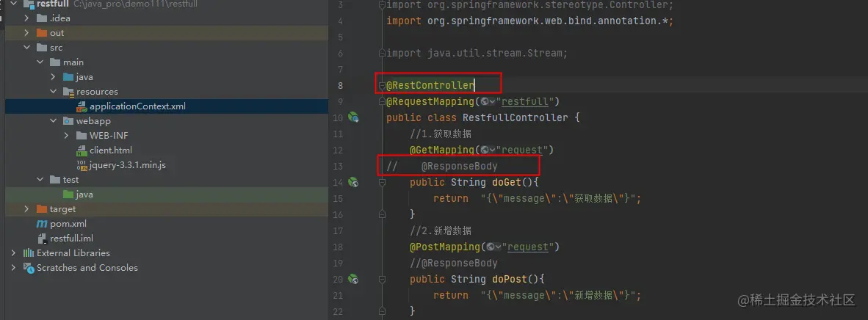The width and height of the screenshot is (868, 320).
Task: Click the blue java source folder icon under main
Action: pos(68,77)
